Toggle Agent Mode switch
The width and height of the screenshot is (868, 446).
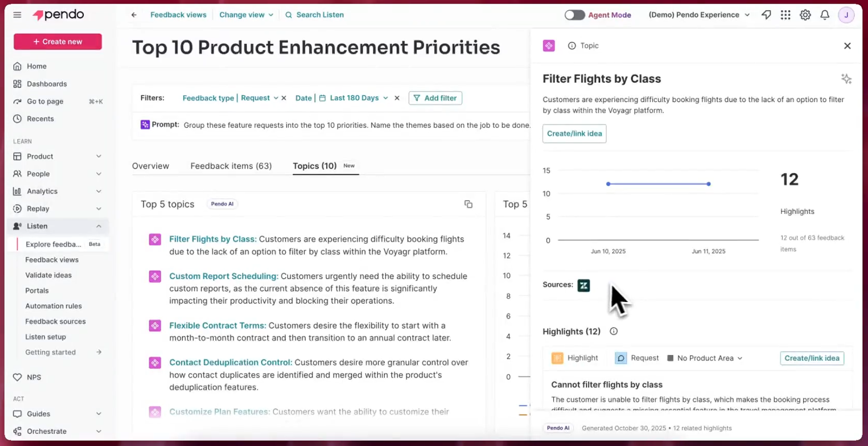(575, 15)
